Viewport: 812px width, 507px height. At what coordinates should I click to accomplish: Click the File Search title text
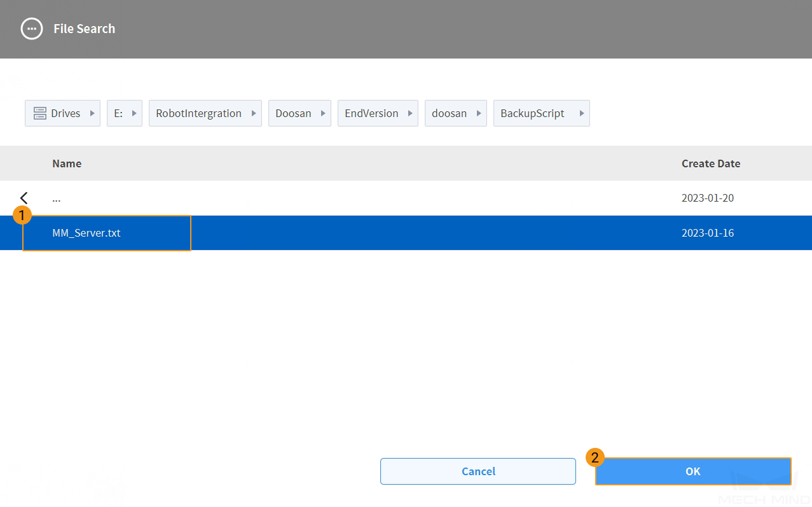(84, 29)
